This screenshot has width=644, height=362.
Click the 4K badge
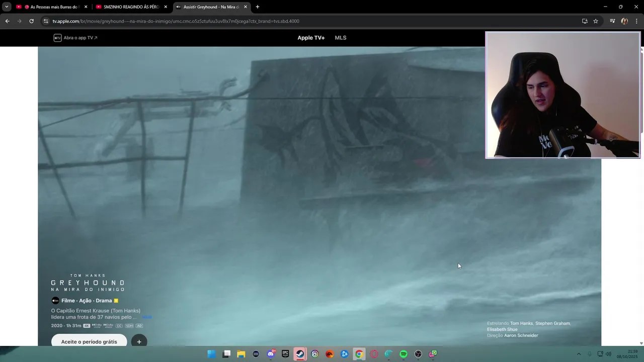[x=87, y=326]
